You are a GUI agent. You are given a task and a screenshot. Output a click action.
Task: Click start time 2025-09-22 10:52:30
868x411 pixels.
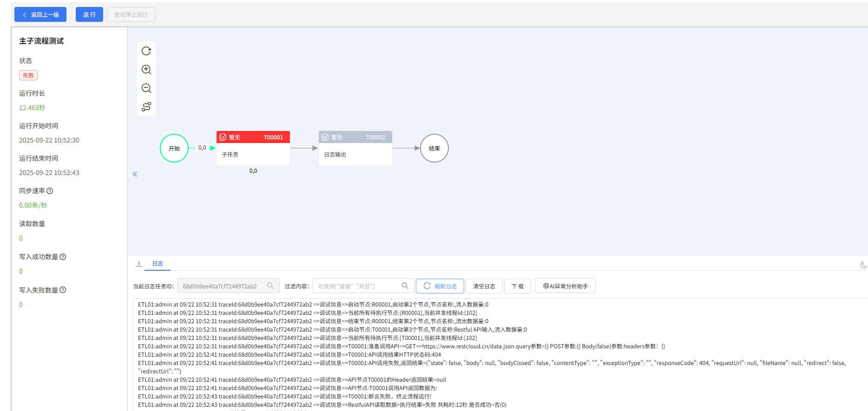click(49, 140)
